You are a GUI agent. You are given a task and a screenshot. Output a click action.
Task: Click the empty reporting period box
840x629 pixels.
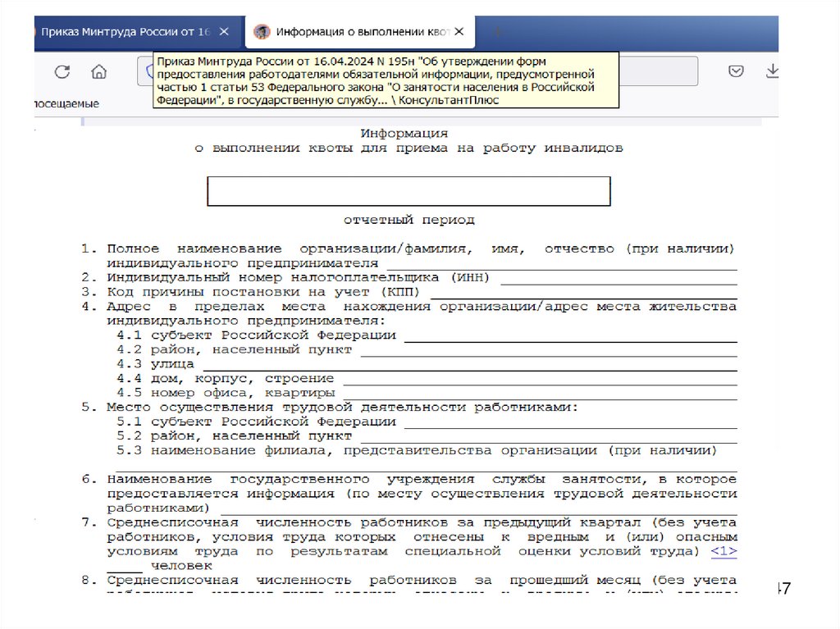coord(409,191)
